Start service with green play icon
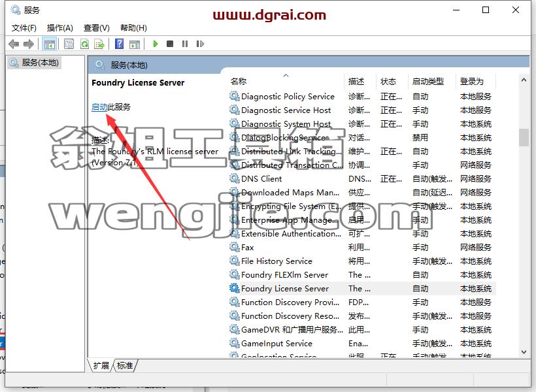The height and width of the screenshot is (392, 536). coord(156,44)
